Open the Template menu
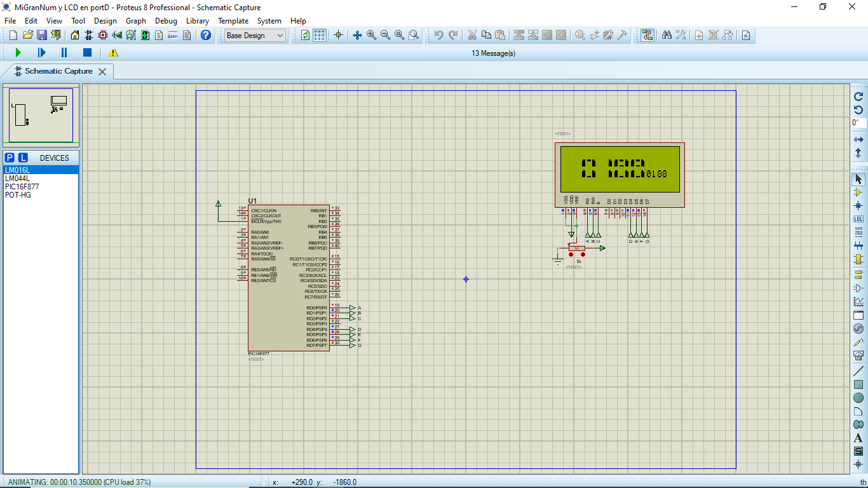Screen dimensions: 868x488 pos(233,21)
